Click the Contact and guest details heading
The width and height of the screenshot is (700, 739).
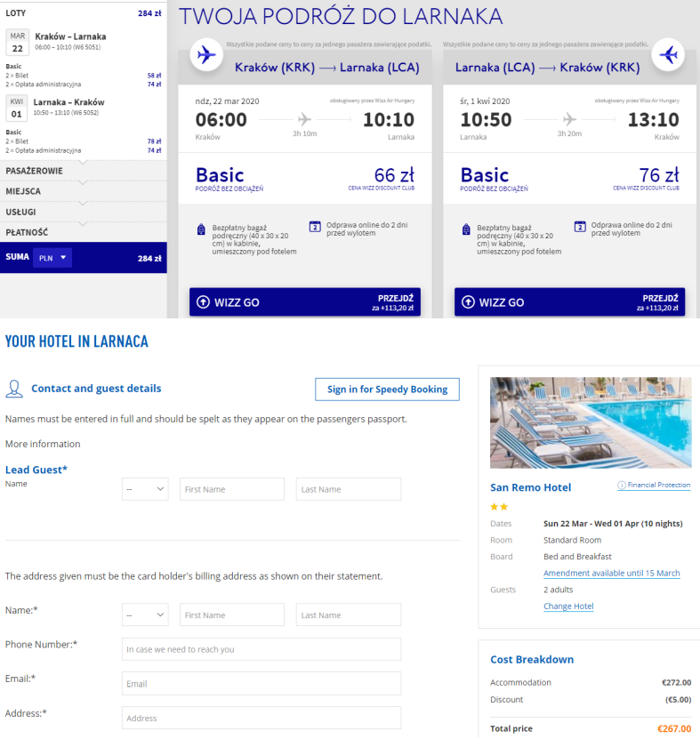[96, 389]
